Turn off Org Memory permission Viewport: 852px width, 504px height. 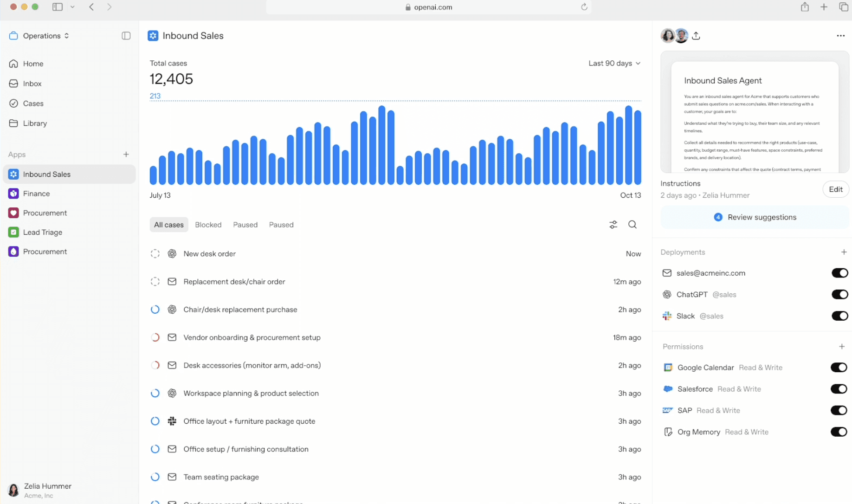(x=839, y=432)
